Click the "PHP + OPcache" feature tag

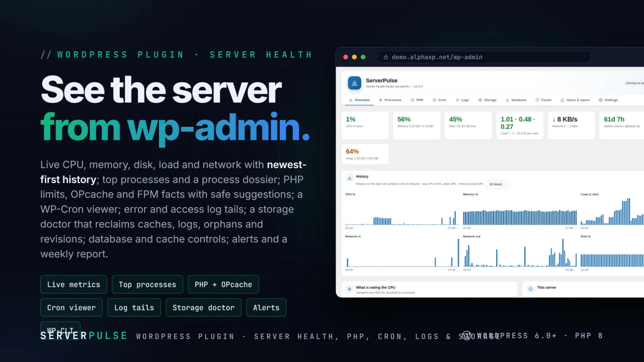223,285
